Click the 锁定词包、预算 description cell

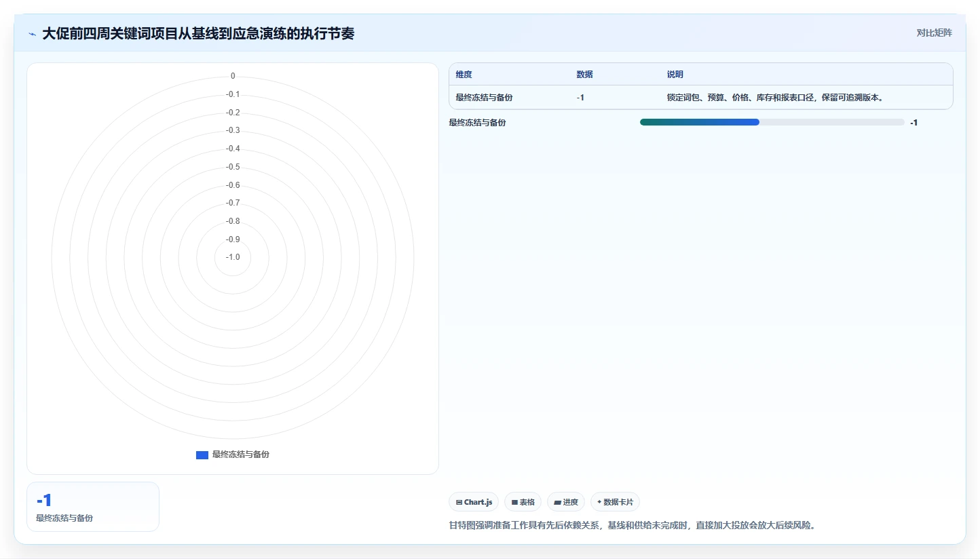point(775,98)
